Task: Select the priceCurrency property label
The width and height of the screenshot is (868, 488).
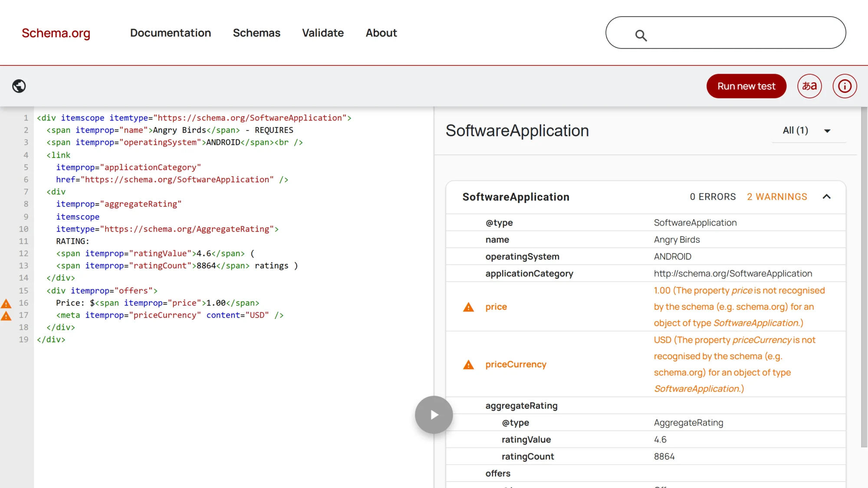Action: [x=516, y=364]
